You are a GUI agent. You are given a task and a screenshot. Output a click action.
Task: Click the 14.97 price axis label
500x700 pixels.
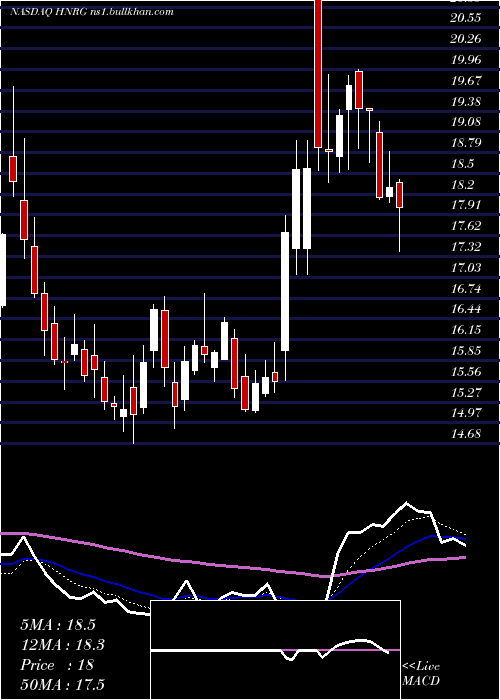pyautogui.click(x=467, y=412)
